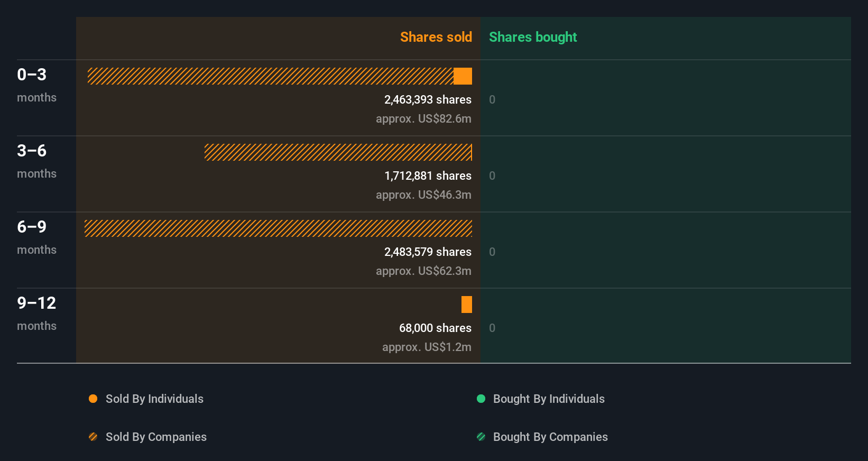The width and height of the screenshot is (868, 461).
Task: Click the shares bought 0 in 0–3 months row
Action: click(x=492, y=100)
